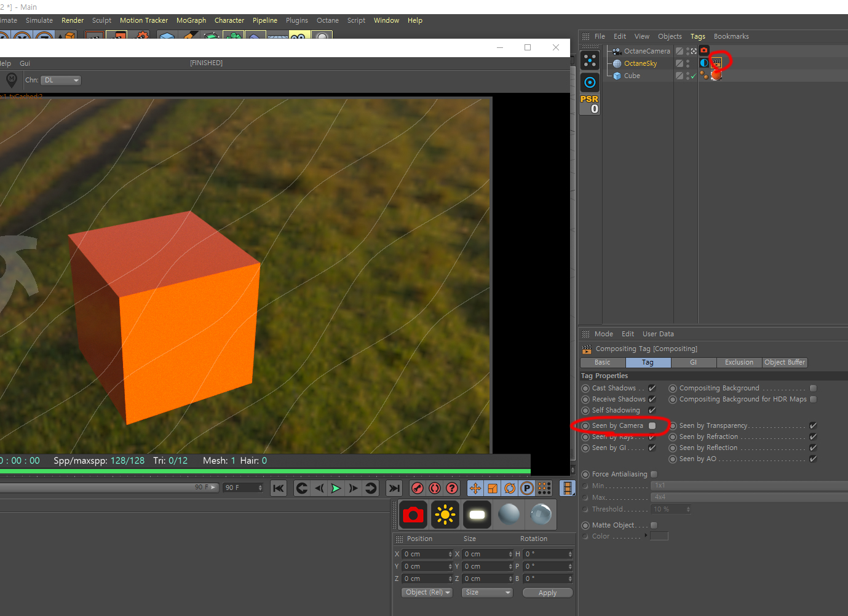Viewport: 848px width, 616px height.
Task: Open the Object (Rel) dropdown
Action: 428,593
